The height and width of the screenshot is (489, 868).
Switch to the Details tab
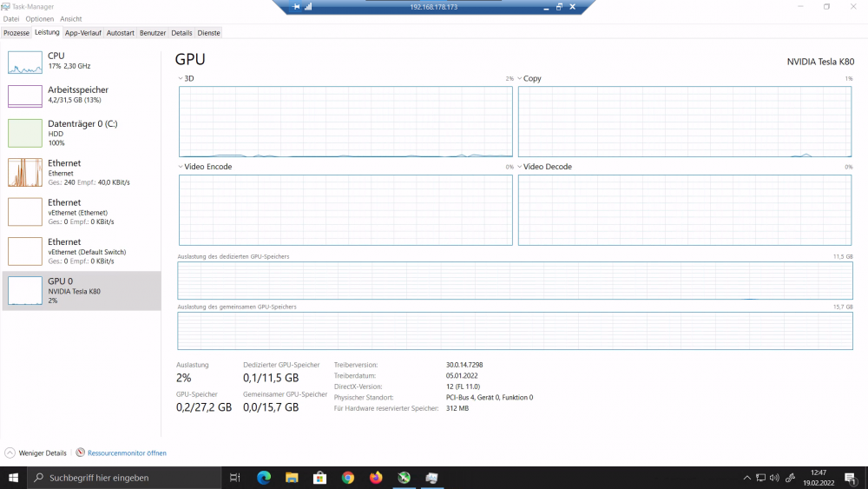tap(181, 33)
